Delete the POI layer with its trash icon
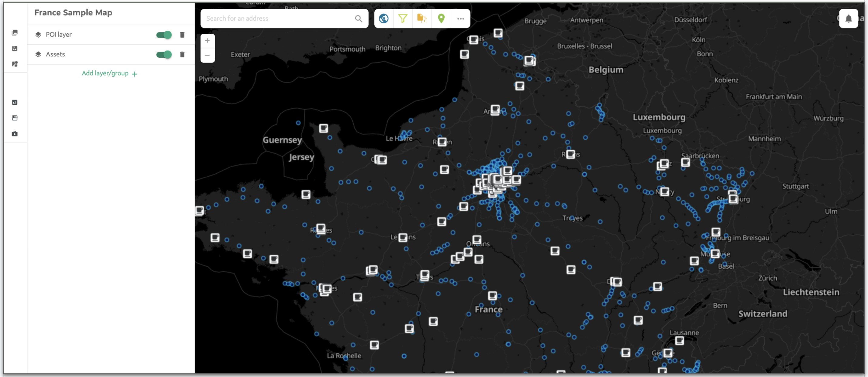This screenshot has height=377, width=868. click(x=182, y=35)
